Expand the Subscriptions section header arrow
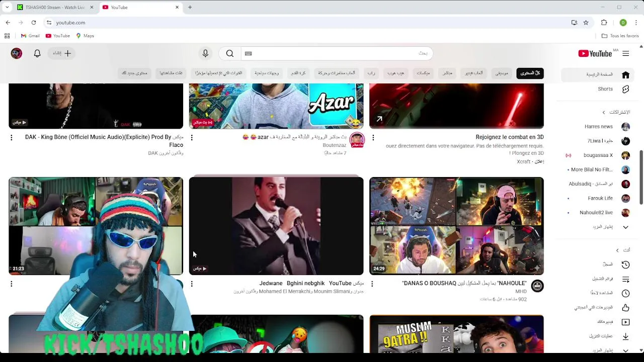 click(x=604, y=112)
